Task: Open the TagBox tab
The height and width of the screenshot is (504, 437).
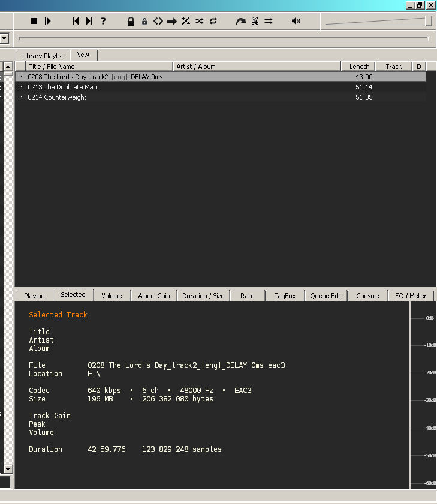Action: (285, 296)
